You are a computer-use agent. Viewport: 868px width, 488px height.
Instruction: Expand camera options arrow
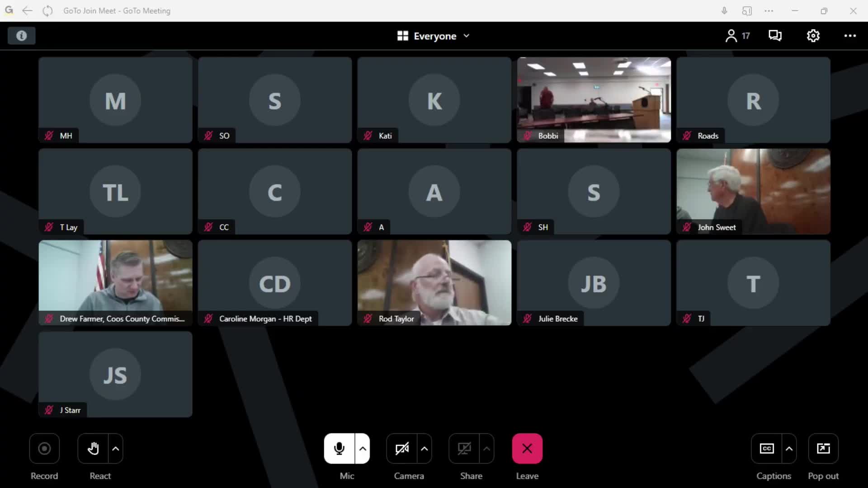[424, 448]
